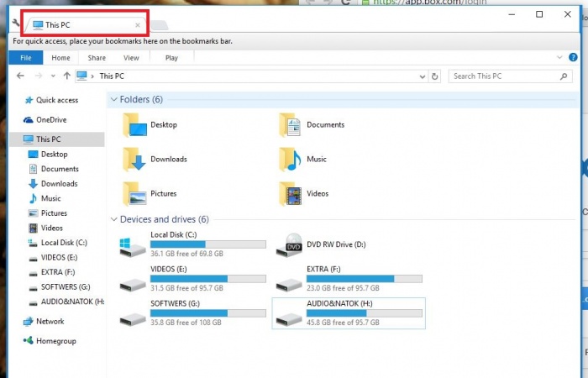588x378 pixels.
Task: Select OneDrive in navigation pane
Action: [45, 119]
